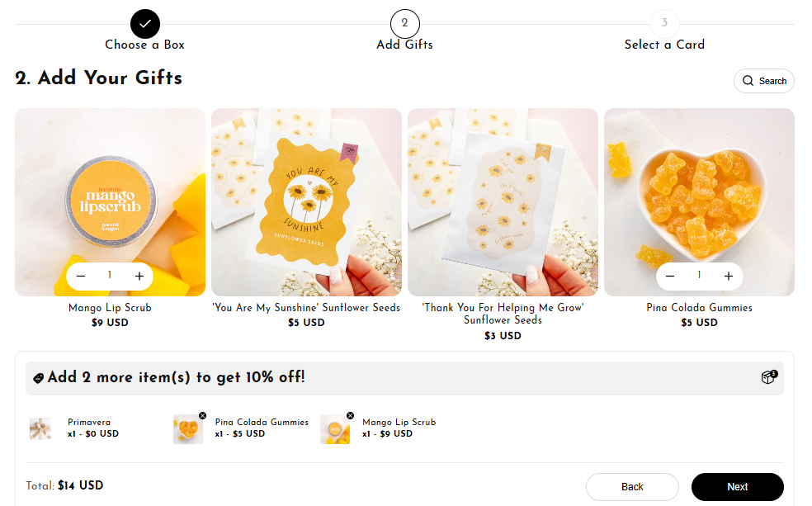Remove Mango Lip Scrub from the box
The width and height of the screenshot is (812, 506).
pos(350,415)
